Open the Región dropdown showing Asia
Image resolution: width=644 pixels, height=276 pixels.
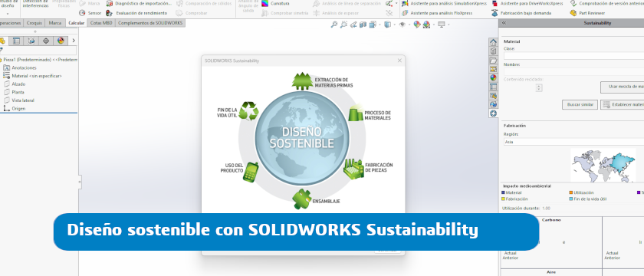tap(573, 142)
